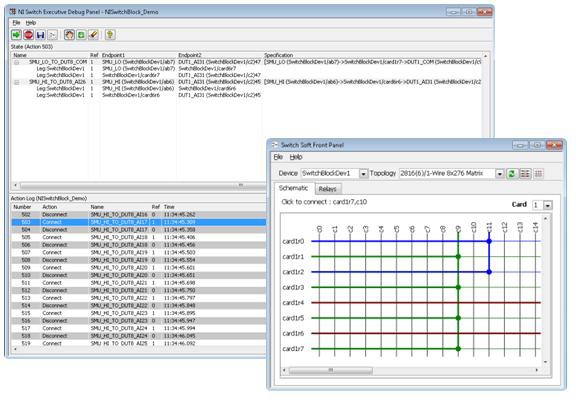Click the card1r0 row label
This screenshot has height=398, width=576.
[293, 241]
